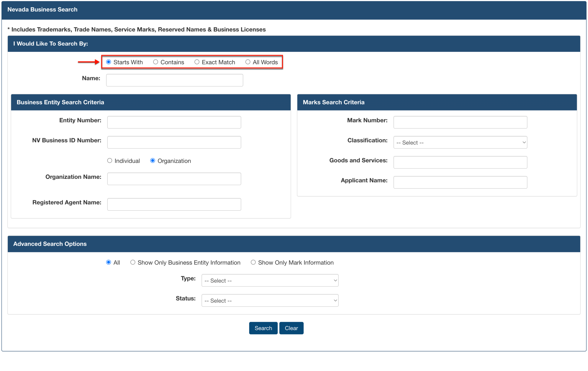Screen dimensions: 588x371
Task: Click the Nevada Business Search title
Action: [42, 9]
